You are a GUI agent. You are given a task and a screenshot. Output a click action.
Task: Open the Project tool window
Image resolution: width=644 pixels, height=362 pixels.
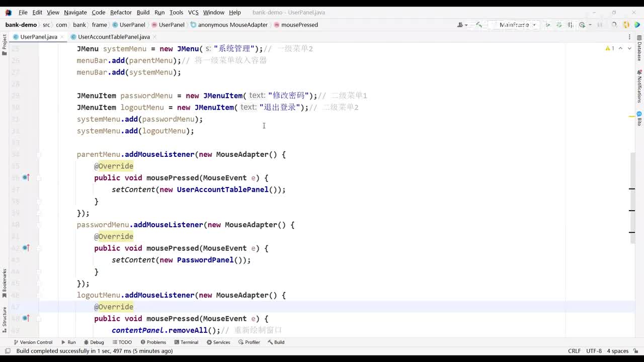5,45
